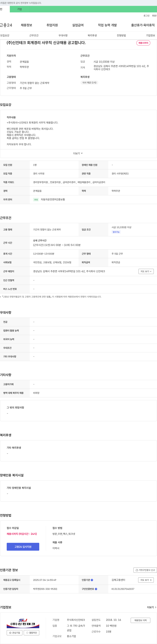Open the 직업 능력 개발 menu
Viewport: 157px width, 644px height.
(x=107, y=25)
